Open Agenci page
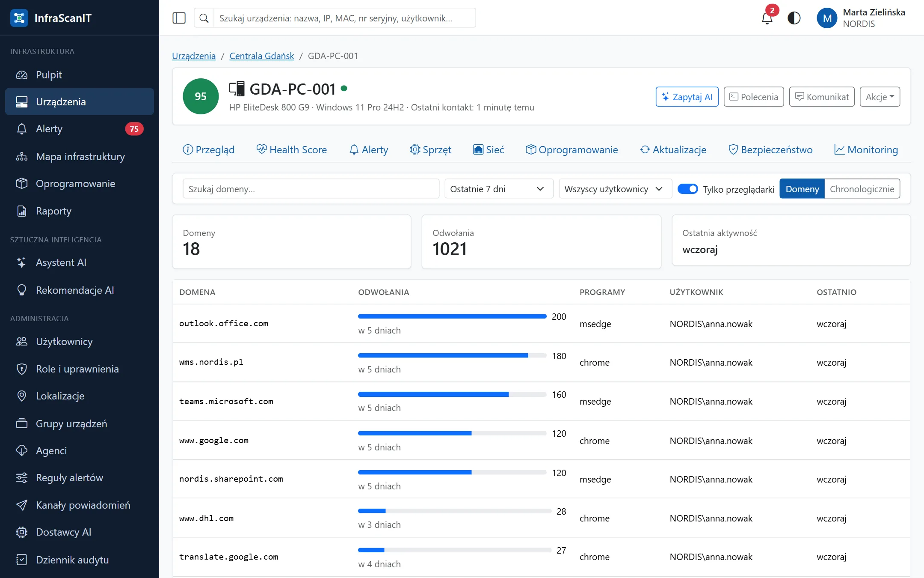The image size is (924, 578). [80, 451]
